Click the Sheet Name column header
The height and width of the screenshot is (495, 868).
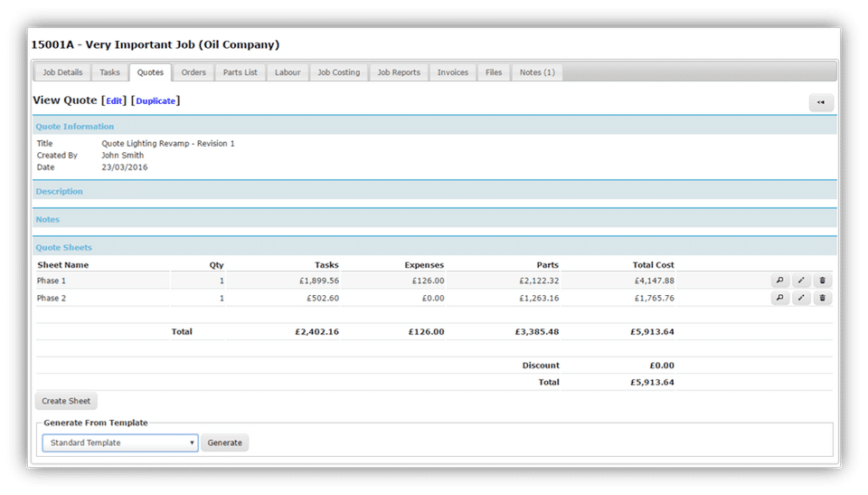point(62,265)
